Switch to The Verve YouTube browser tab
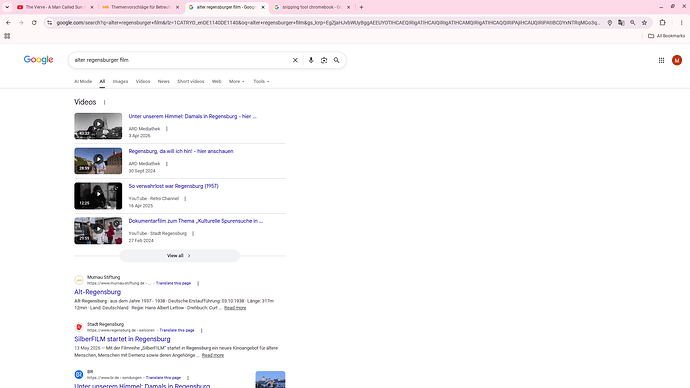The height and width of the screenshot is (388, 690). pos(55,7)
